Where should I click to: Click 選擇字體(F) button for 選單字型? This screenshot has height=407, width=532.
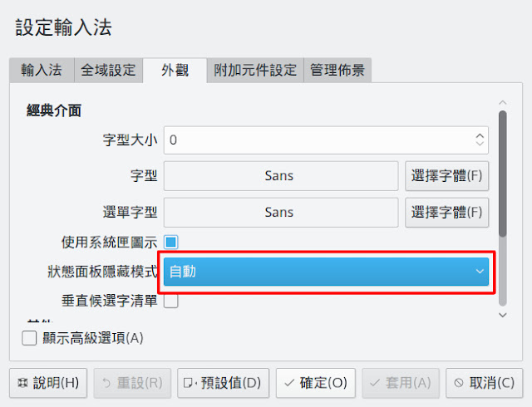coord(447,212)
